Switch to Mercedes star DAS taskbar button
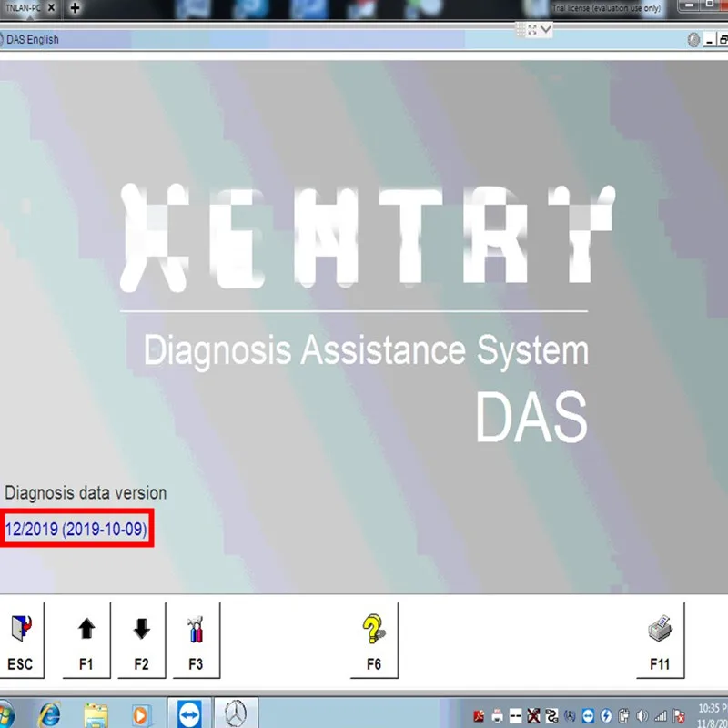Screen dimensions: 728x728 tap(236, 713)
